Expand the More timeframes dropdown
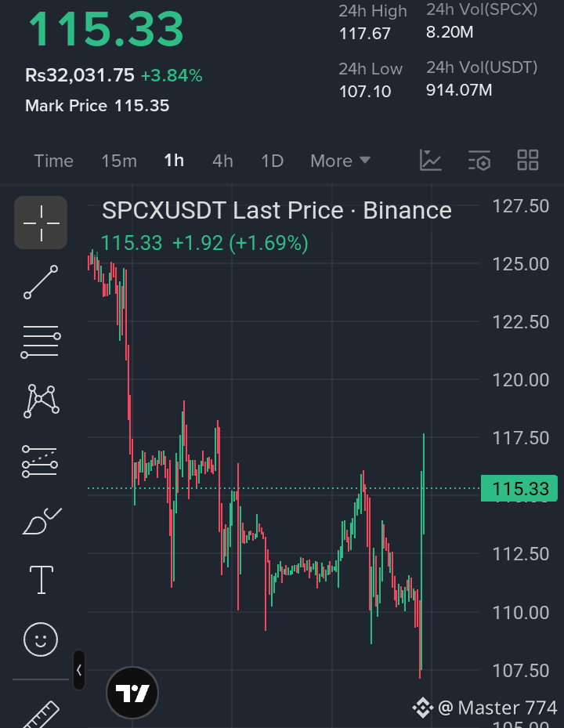The width and height of the screenshot is (564, 728). point(340,161)
